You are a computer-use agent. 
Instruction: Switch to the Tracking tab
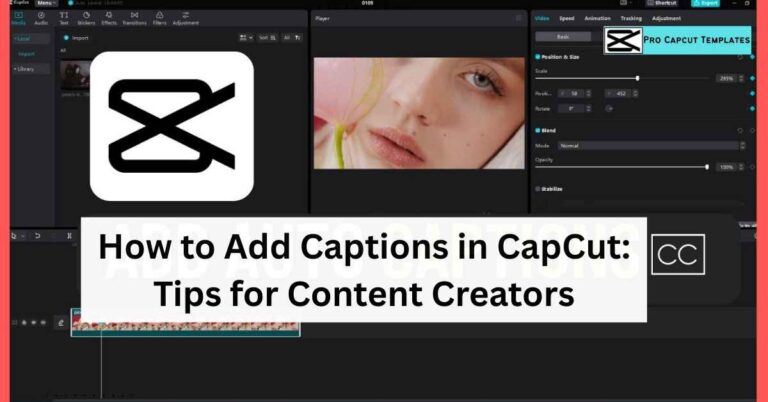tap(631, 18)
